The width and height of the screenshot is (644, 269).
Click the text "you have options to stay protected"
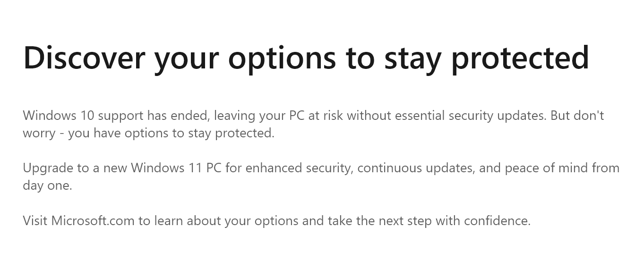tap(171, 133)
